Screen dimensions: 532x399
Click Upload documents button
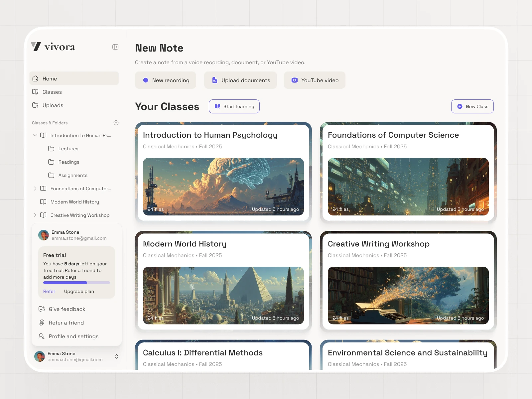(240, 80)
